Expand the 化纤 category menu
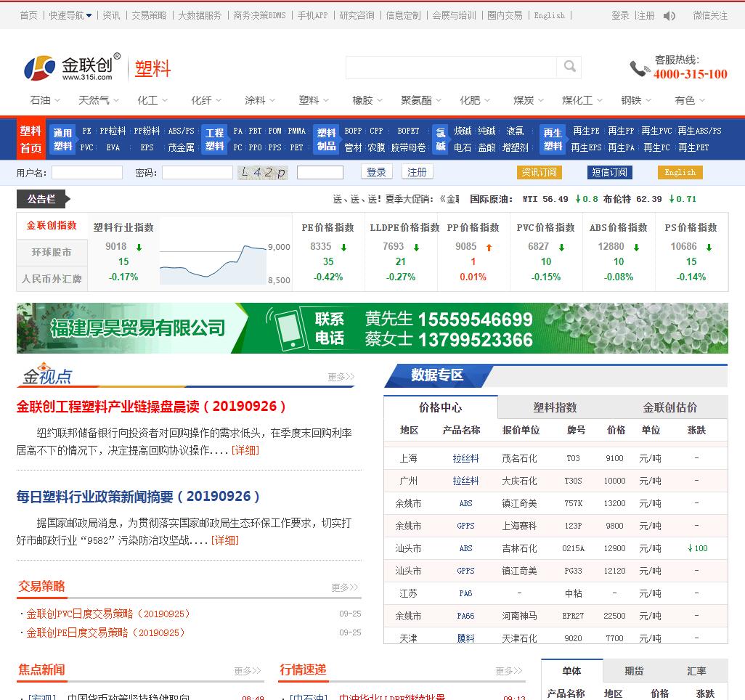 [x=205, y=100]
